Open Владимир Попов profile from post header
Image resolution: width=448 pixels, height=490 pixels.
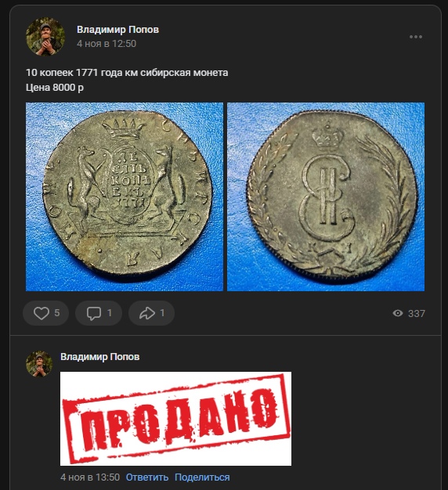pyautogui.click(x=117, y=30)
